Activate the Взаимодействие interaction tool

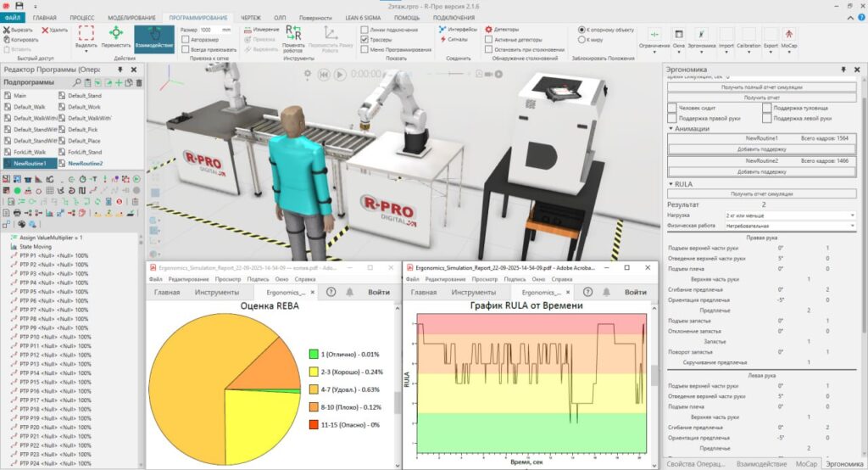coord(153,37)
